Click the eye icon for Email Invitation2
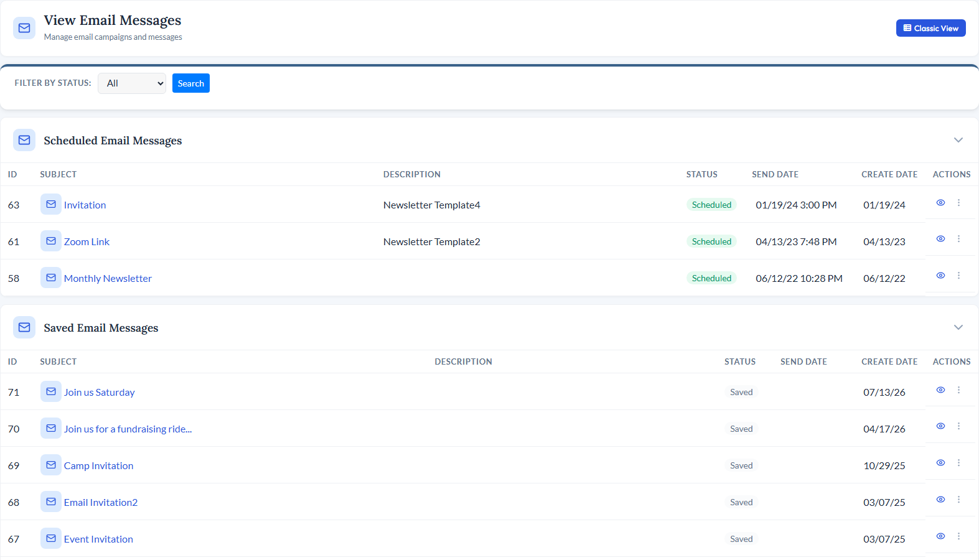Screen dimensions: 979x560 (x=940, y=500)
